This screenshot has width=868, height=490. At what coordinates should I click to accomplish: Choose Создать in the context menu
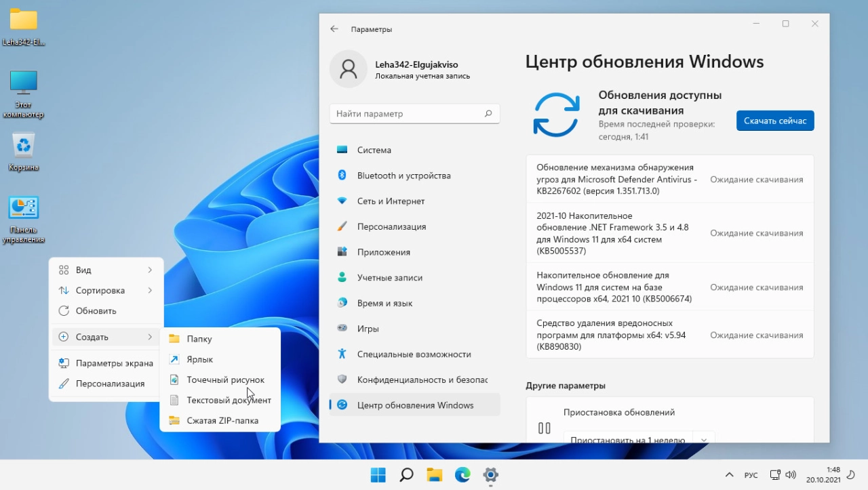click(106, 337)
